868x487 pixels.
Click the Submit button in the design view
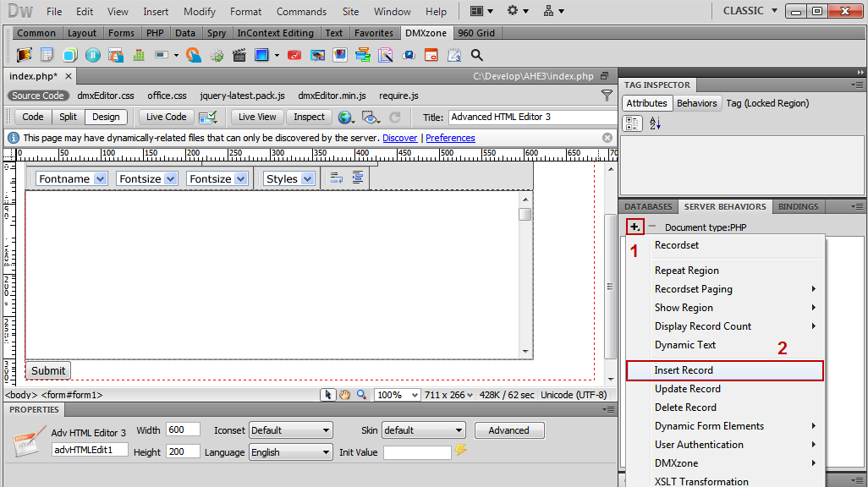click(x=48, y=371)
